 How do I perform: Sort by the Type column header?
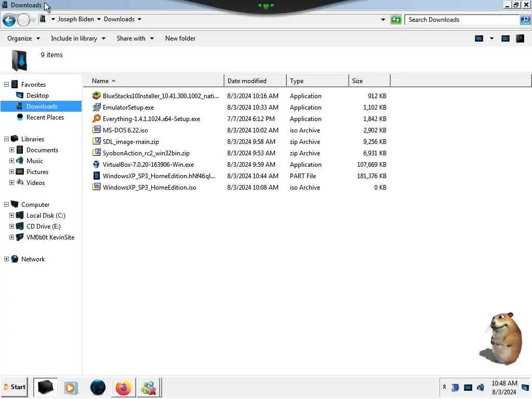pyautogui.click(x=317, y=81)
